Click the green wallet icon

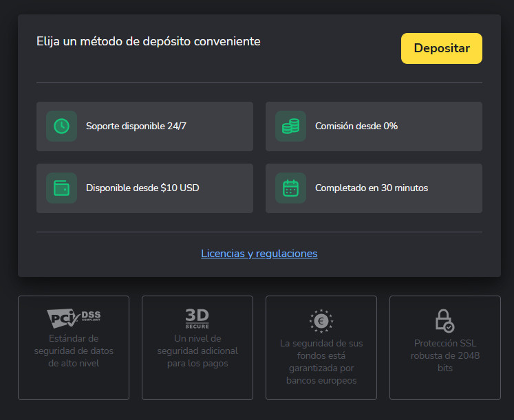click(x=61, y=188)
